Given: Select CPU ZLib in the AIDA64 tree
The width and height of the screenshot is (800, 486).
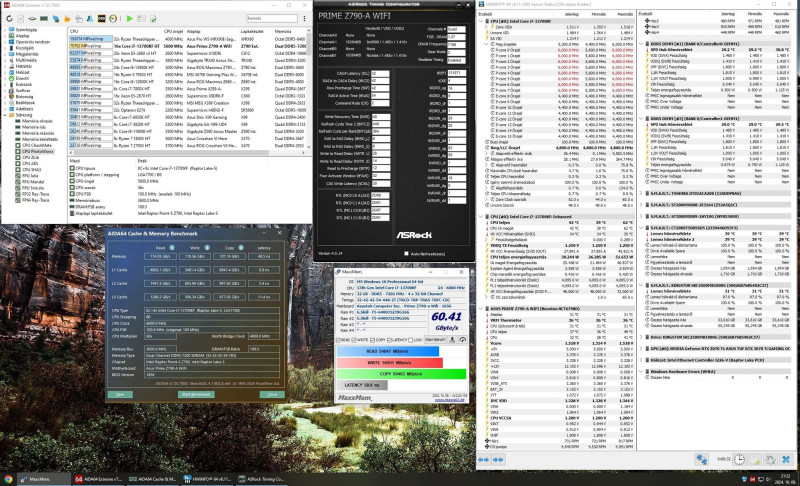Looking at the screenshot, I should point(31,158).
